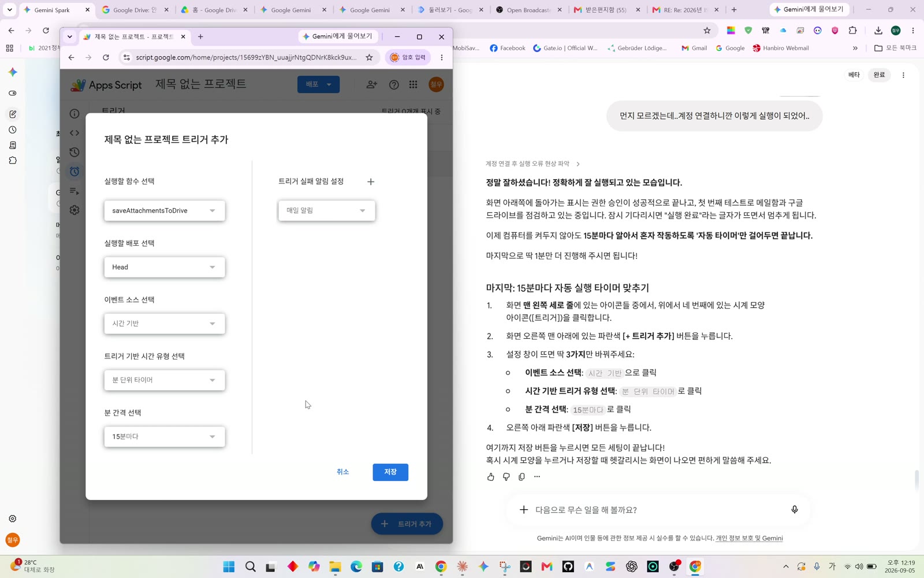This screenshot has height=578, width=924.
Task: Click the 암호 입력 password chip
Action: coord(408,57)
